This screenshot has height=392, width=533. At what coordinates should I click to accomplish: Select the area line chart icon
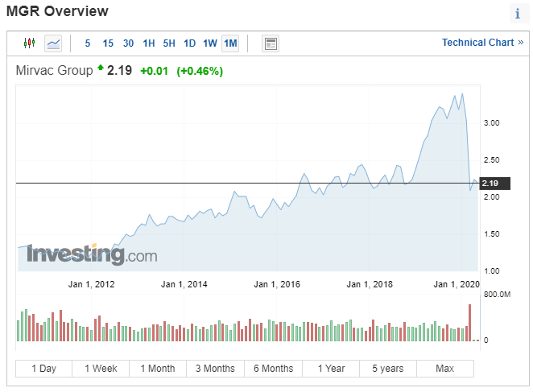(x=53, y=43)
